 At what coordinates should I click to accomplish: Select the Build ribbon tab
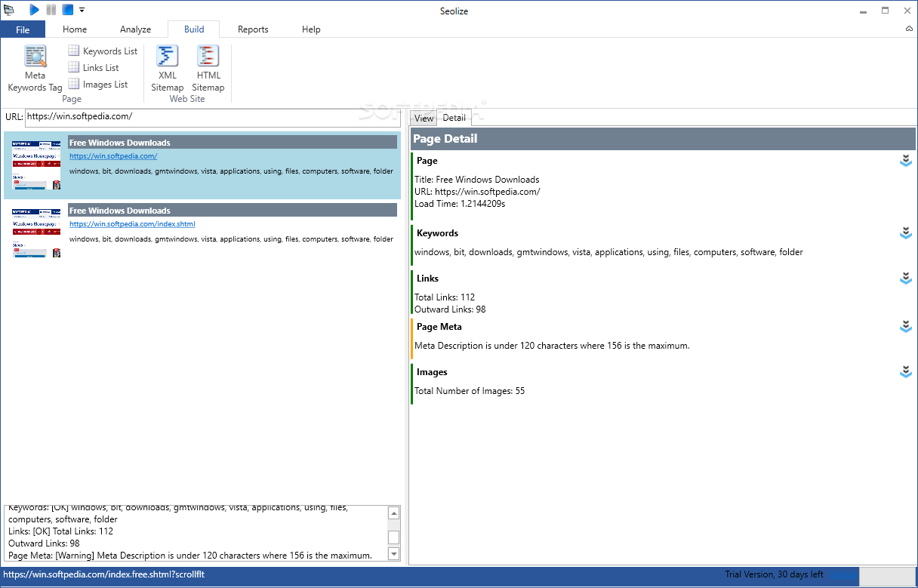coord(194,29)
